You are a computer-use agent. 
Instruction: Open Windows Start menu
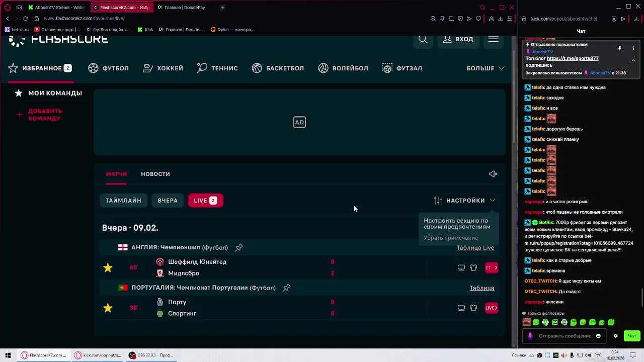coord(8,355)
